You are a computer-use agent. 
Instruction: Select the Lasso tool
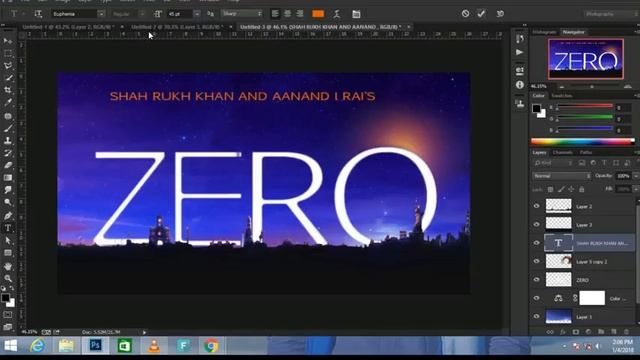[8, 66]
